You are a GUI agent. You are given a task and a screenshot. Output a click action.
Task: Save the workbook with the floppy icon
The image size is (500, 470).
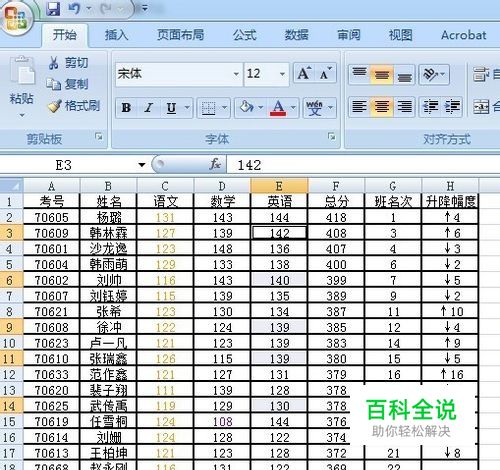coord(53,9)
